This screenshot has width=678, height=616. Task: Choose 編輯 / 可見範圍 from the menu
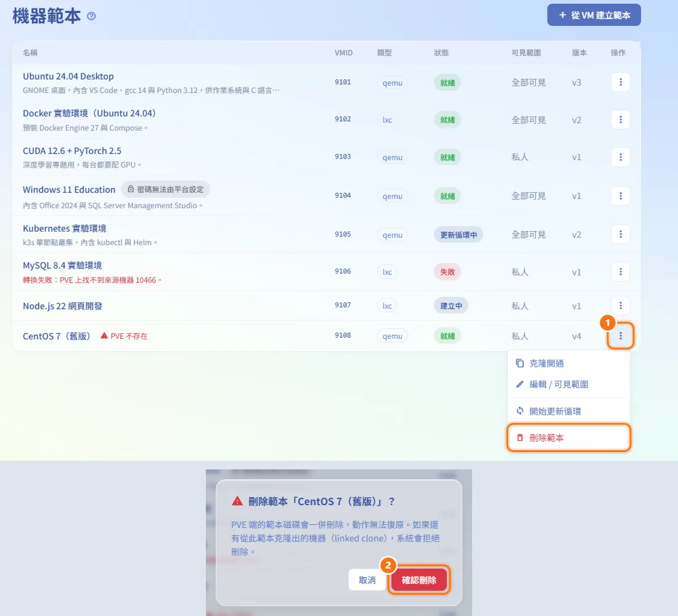tap(569, 384)
